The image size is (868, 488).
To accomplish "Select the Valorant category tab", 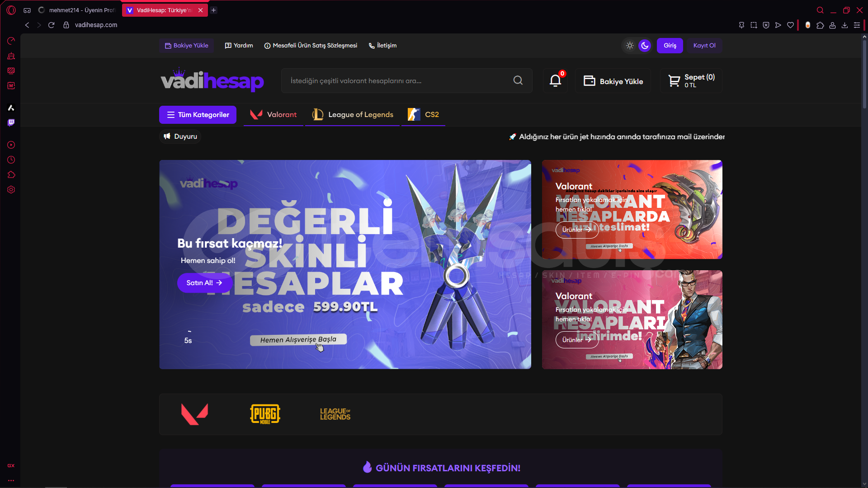I will [274, 115].
